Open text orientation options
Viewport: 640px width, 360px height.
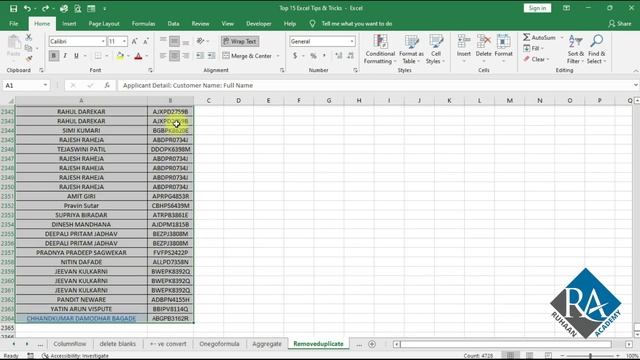pos(202,41)
